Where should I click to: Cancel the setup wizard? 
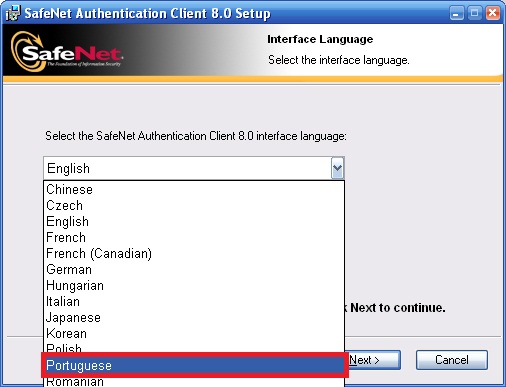click(x=452, y=360)
